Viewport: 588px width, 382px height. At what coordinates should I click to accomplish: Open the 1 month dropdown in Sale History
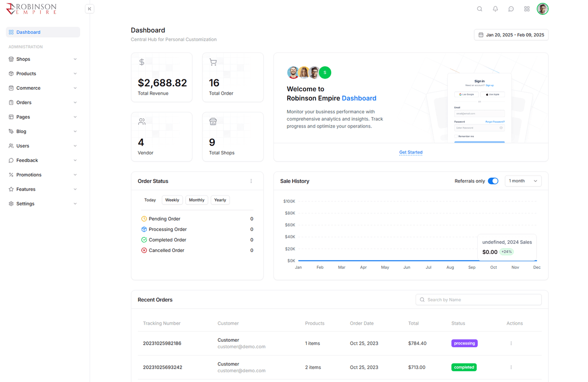[523, 180]
